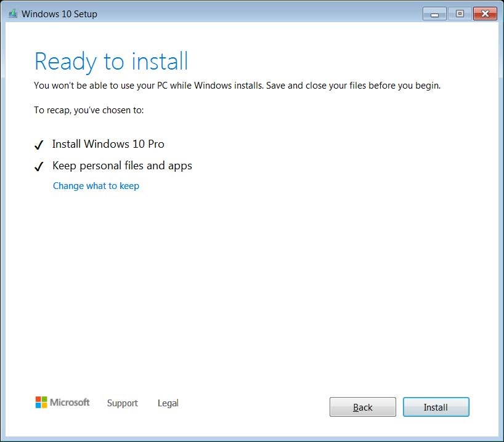504x442 pixels.
Task: Select the Install Windows 10 Pro recap item
Action: pyautogui.click(x=108, y=144)
